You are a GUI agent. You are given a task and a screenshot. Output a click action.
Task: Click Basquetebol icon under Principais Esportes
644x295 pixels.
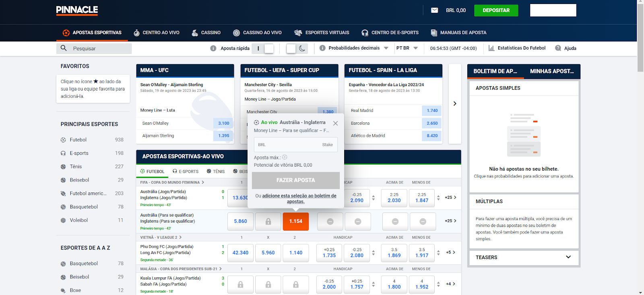point(63,207)
